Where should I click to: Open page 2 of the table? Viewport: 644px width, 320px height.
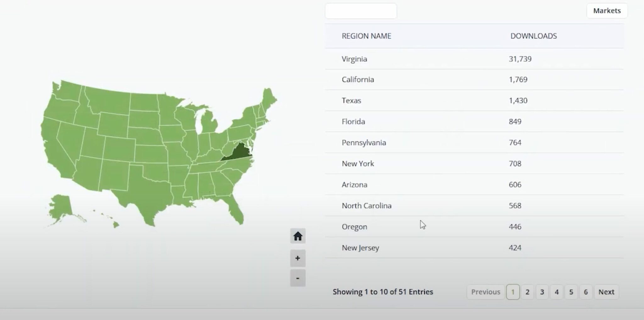tap(527, 292)
